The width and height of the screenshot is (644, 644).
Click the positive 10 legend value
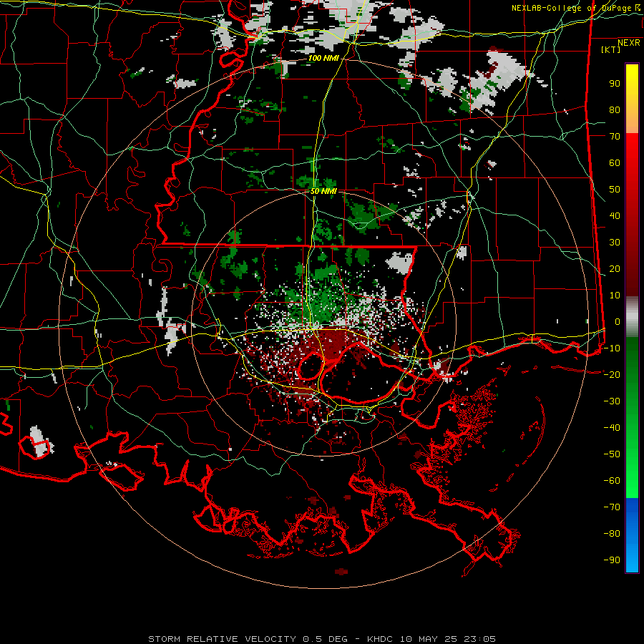pyautogui.click(x=615, y=296)
